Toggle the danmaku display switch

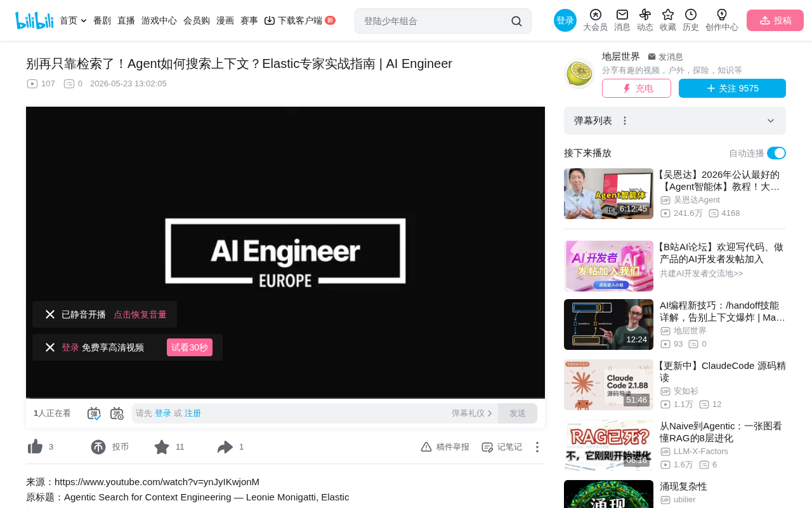tap(94, 413)
